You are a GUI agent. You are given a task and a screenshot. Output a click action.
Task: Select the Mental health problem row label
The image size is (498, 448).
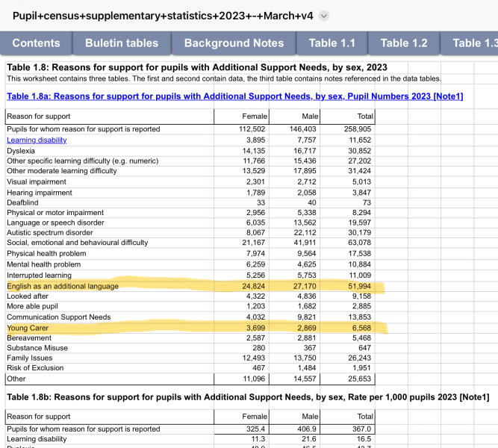[44, 264]
